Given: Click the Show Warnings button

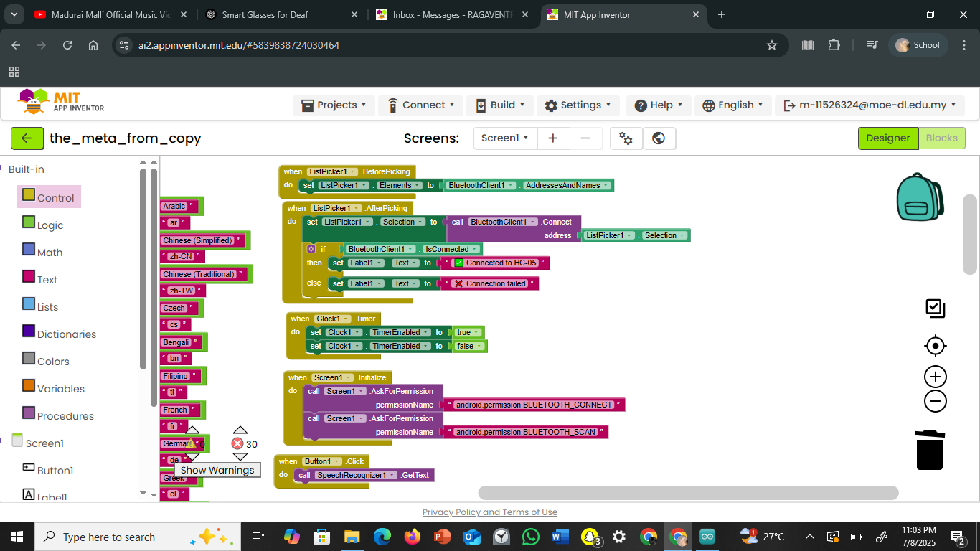Looking at the screenshot, I should 217,470.
